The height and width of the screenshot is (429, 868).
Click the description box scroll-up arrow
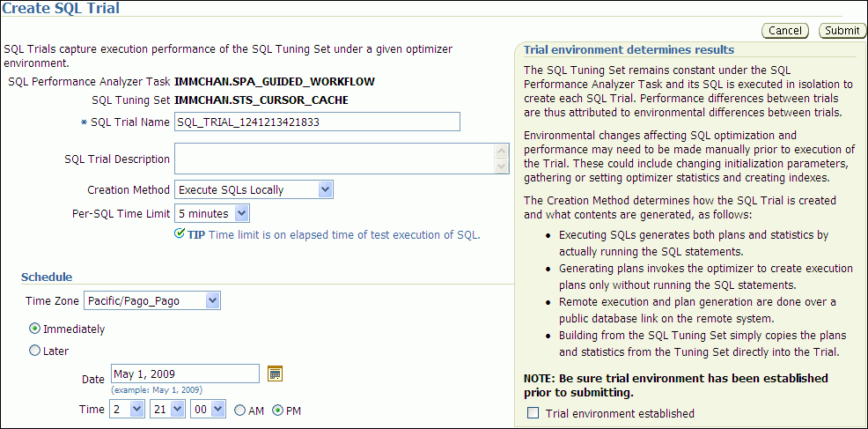(x=504, y=152)
